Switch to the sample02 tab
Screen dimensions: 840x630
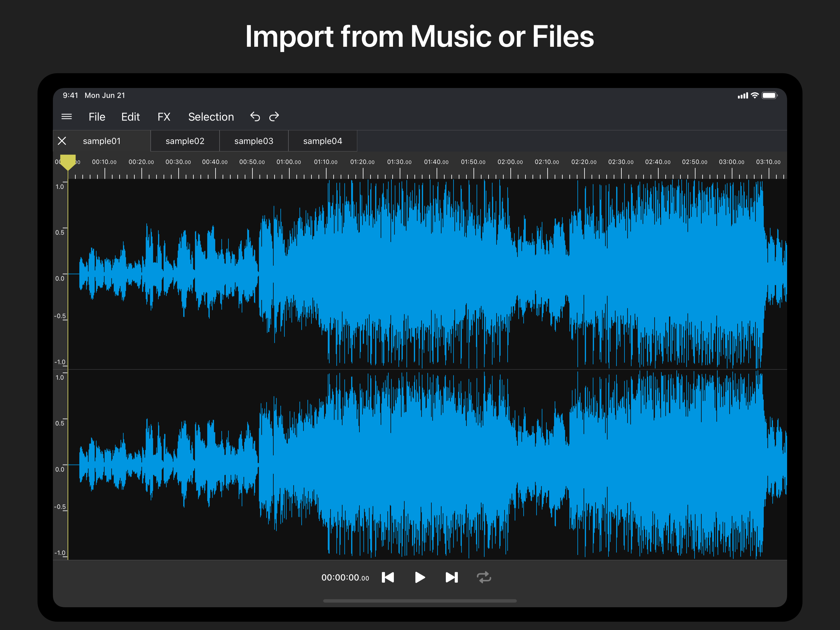[185, 141]
